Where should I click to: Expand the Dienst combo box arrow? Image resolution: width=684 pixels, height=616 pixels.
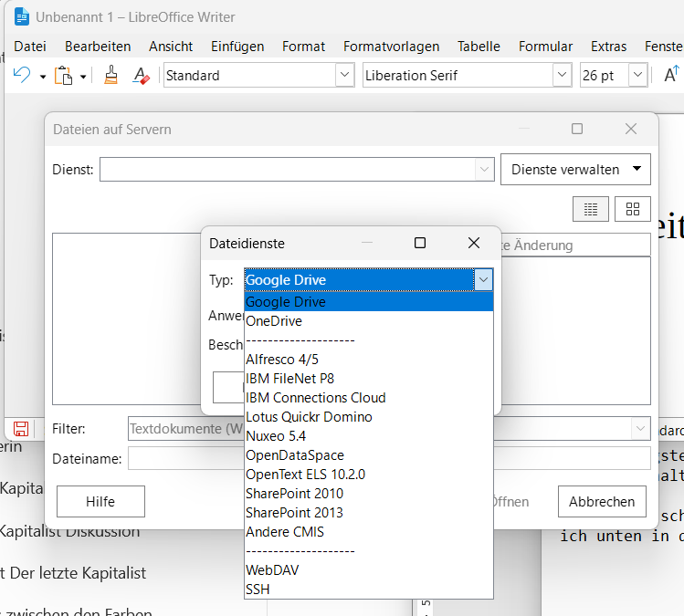484,169
